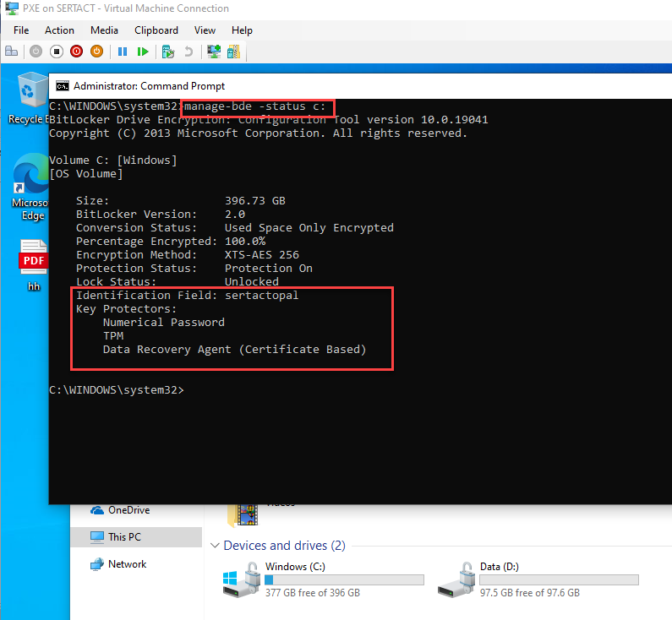
Task: Select Network in the navigation pane
Action: click(x=127, y=564)
